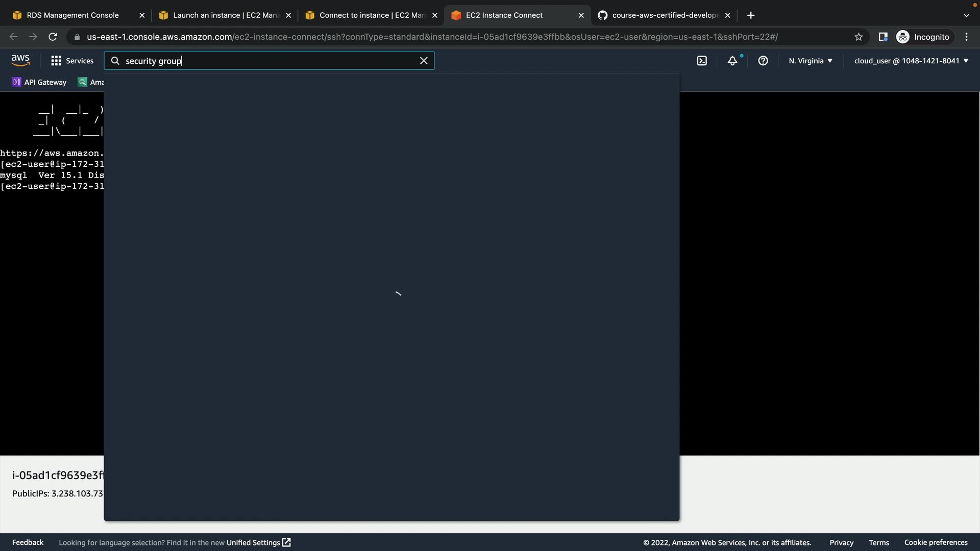Open API Gateway favorites shortcut
The height and width of the screenshot is (551, 980).
39,82
